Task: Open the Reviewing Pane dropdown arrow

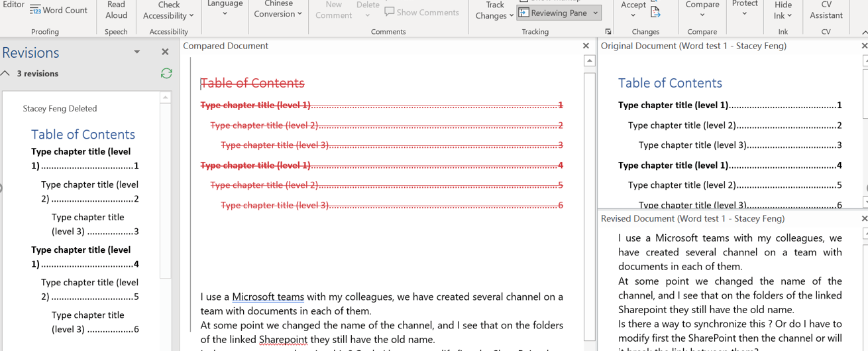Action: pos(596,13)
